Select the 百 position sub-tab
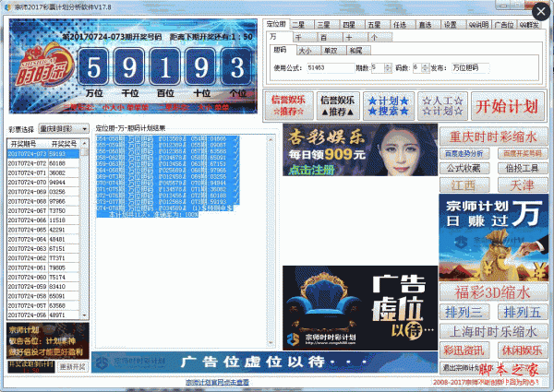Screen dimensions: 554x392 pyautogui.click(x=331, y=37)
